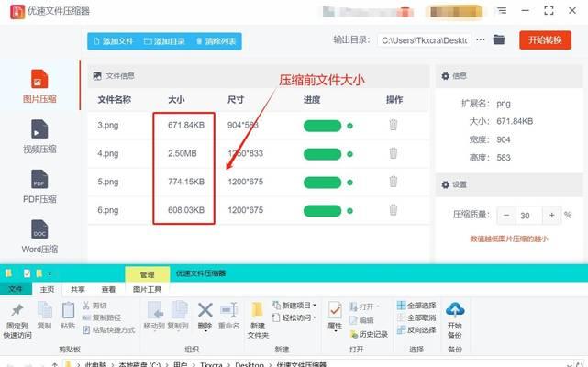Screen dimensions: 588x367
Task: Switch to the 图片工具 ribbon tab
Action: coord(147,289)
